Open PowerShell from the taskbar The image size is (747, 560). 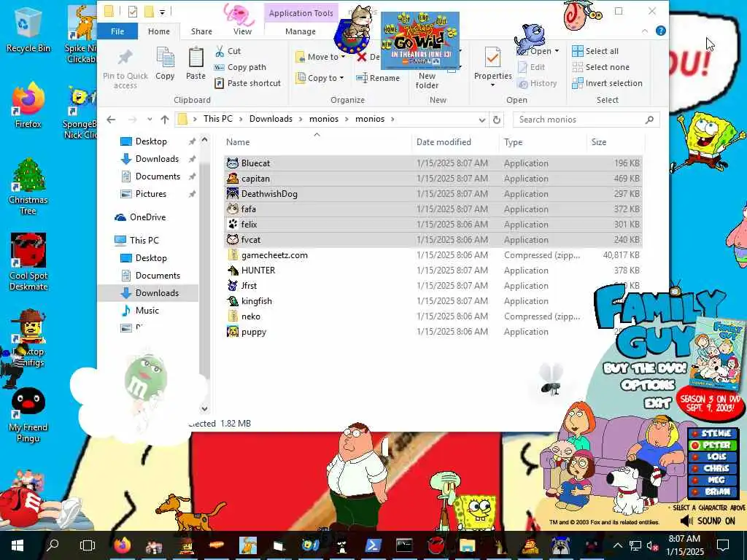(373, 545)
